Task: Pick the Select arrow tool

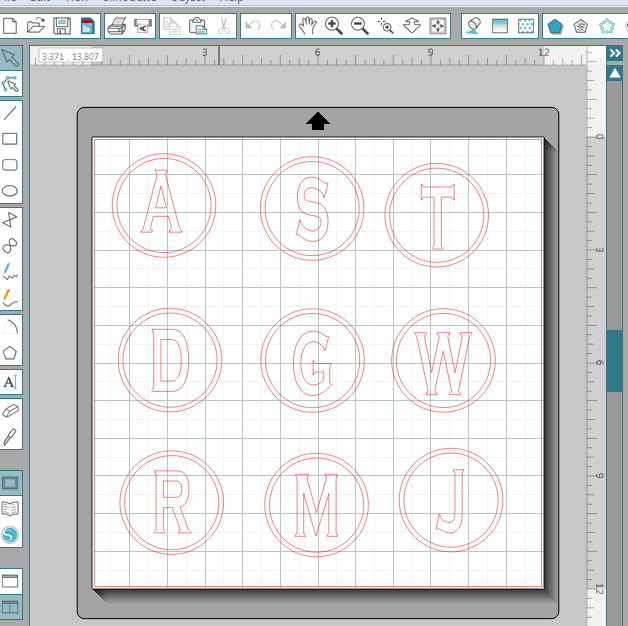Action: (10, 58)
